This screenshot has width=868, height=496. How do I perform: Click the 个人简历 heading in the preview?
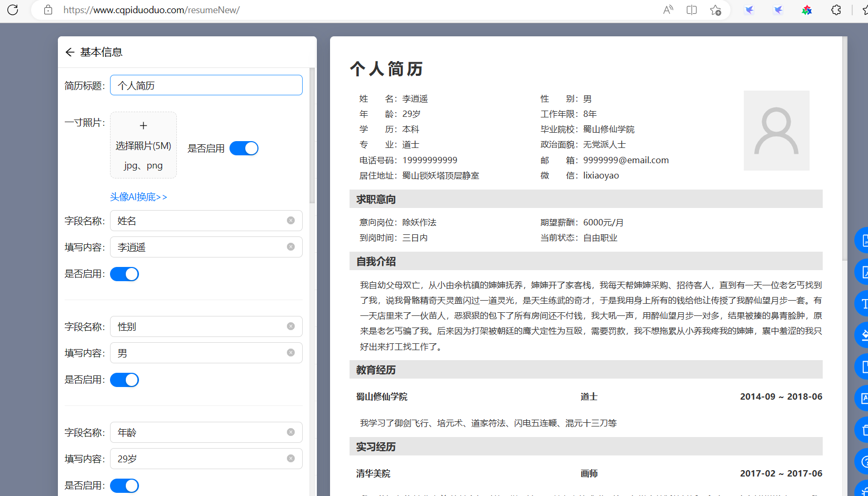387,69
